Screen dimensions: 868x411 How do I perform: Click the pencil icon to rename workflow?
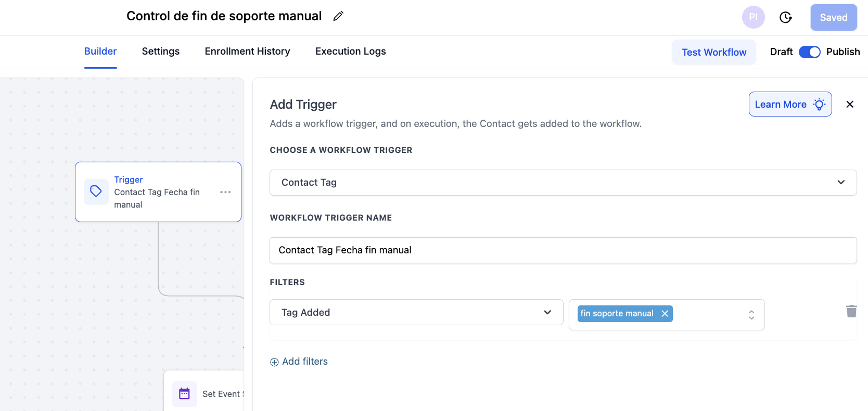338,16
